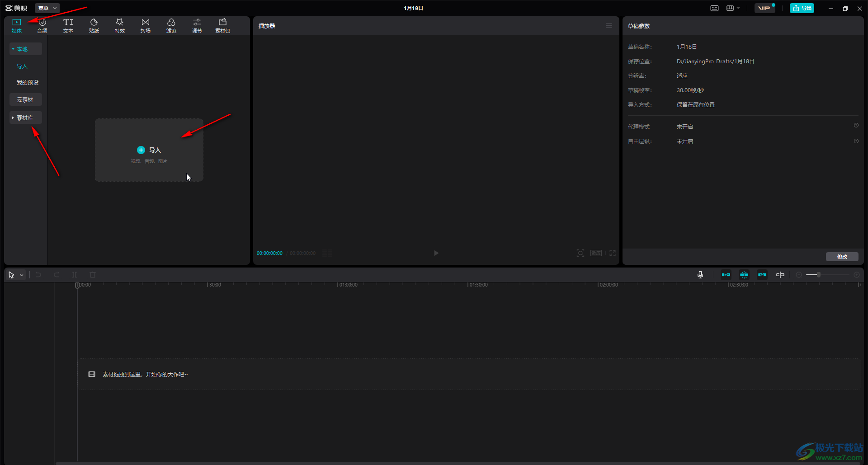868x465 pixels.
Task: Click the 导入 import media box
Action: point(149,150)
